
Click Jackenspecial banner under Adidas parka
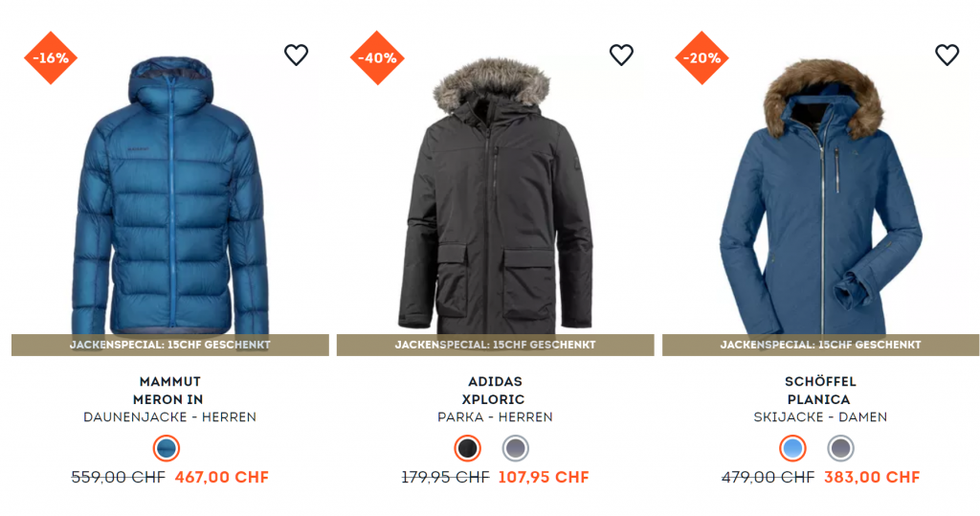(x=495, y=346)
